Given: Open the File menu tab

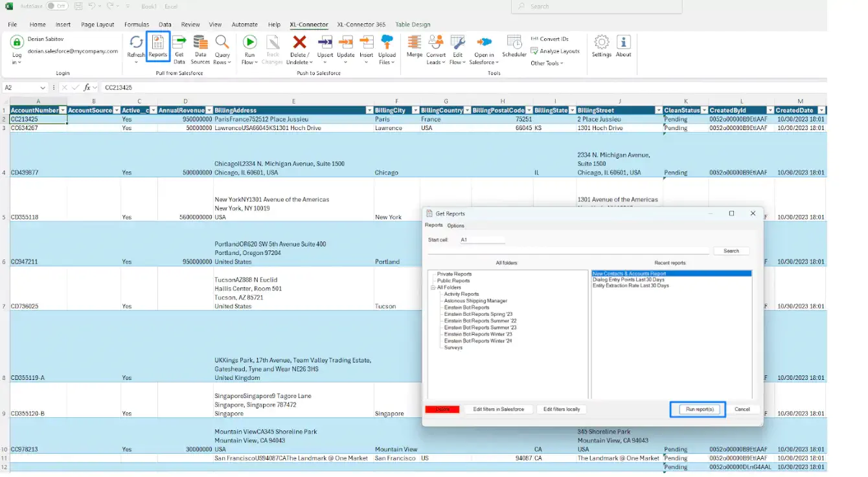Looking at the screenshot, I should coord(12,25).
